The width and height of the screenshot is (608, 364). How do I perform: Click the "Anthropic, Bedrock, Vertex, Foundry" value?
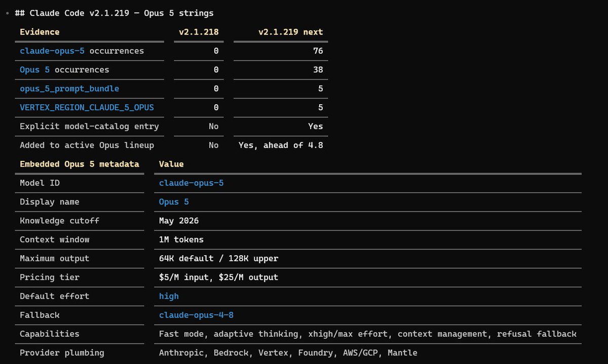[288, 353]
